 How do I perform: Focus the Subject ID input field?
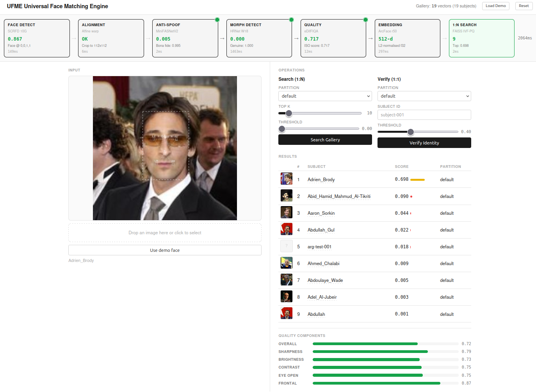[x=424, y=115]
